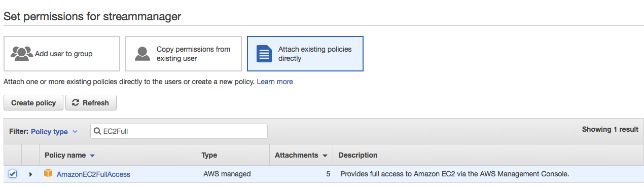
Task: Select Add user to group option
Action: coord(62,54)
